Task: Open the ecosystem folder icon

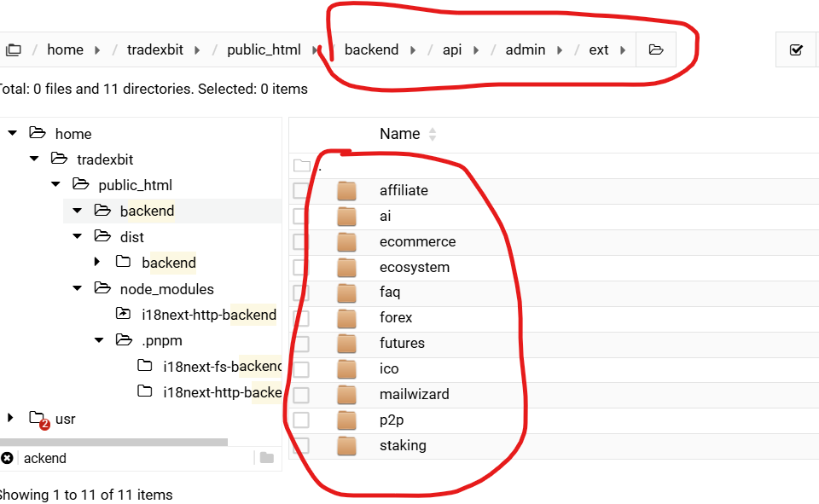Action: click(346, 268)
